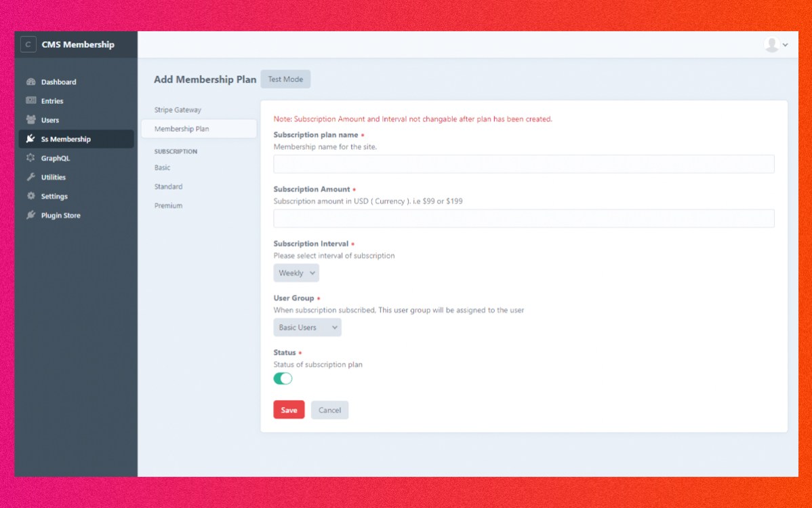Click the 'Status of subscription plan' hint
The height and width of the screenshot is (508, 812).
click(x=318, y=364)
